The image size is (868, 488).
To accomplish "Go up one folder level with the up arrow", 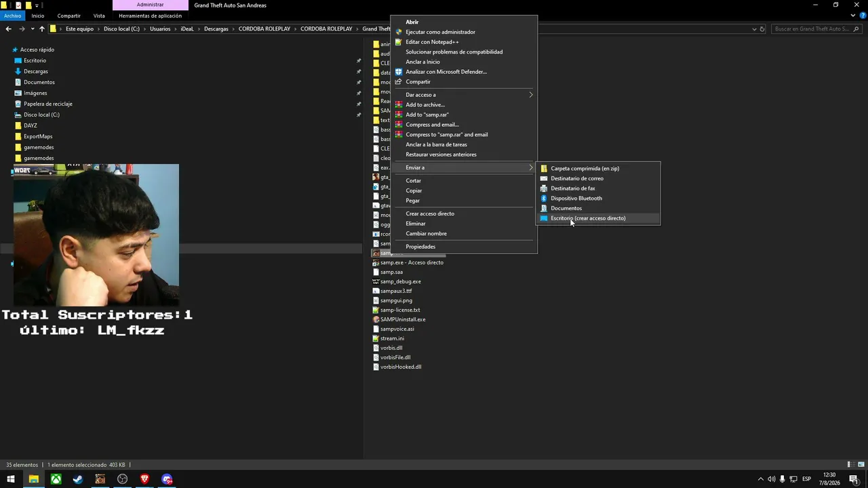I will [42, 29].
